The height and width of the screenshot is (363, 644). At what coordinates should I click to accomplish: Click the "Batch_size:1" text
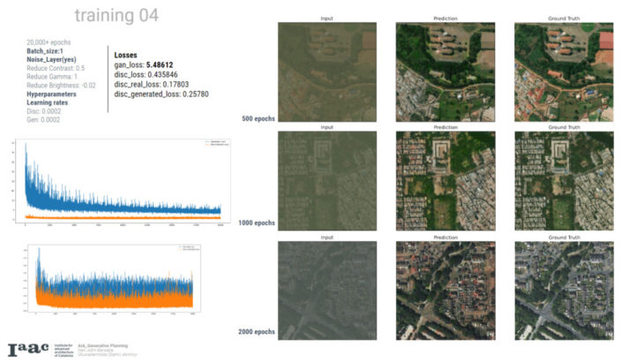click(x=50, y=51)
